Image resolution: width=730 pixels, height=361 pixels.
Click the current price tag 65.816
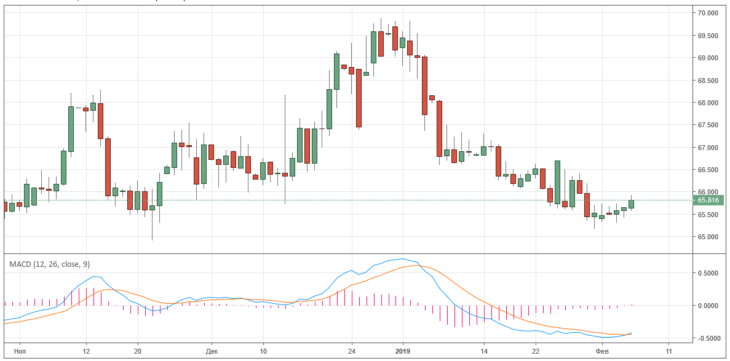pyautogui.click(x=709, y=200)
